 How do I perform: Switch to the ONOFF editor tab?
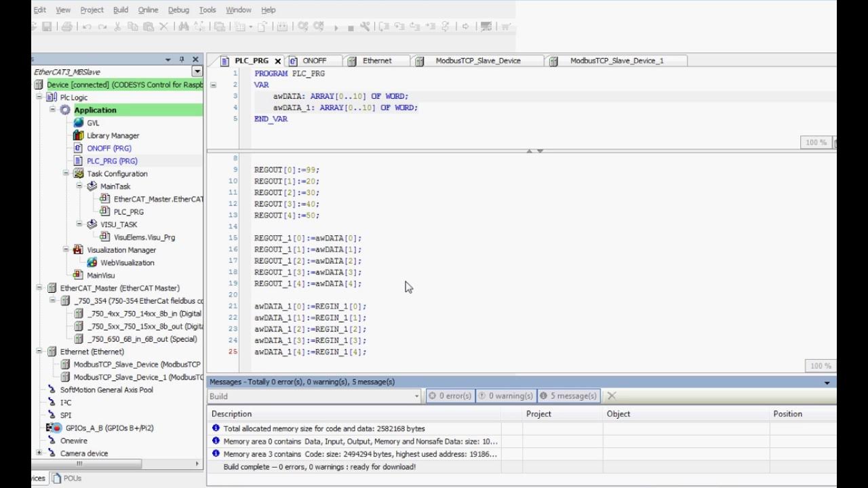click(x=314, y=60)
